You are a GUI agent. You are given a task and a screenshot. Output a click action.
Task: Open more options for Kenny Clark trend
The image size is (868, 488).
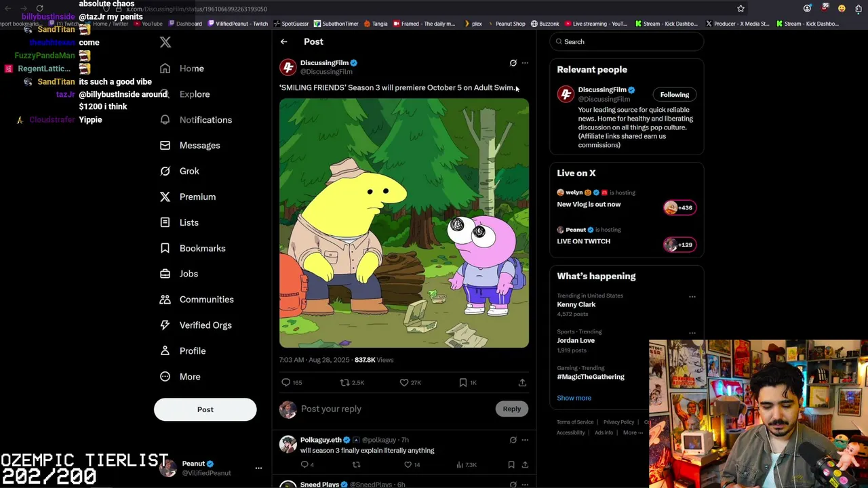pos(692,297)
